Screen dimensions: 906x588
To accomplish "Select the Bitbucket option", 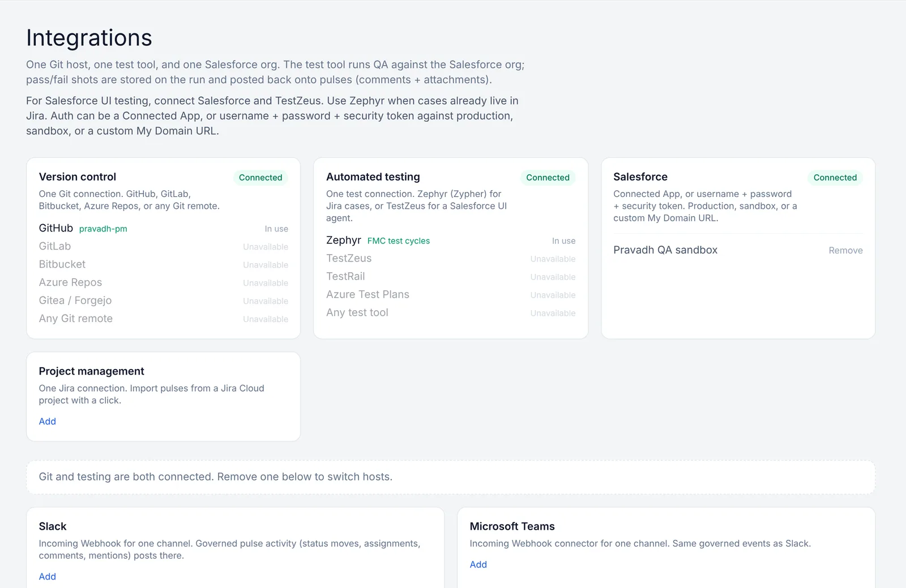I will click(164, 264).
